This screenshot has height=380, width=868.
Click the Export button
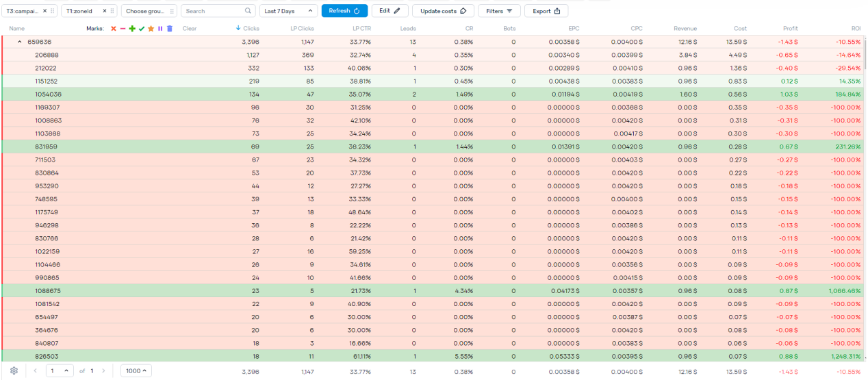click(546, 11)
